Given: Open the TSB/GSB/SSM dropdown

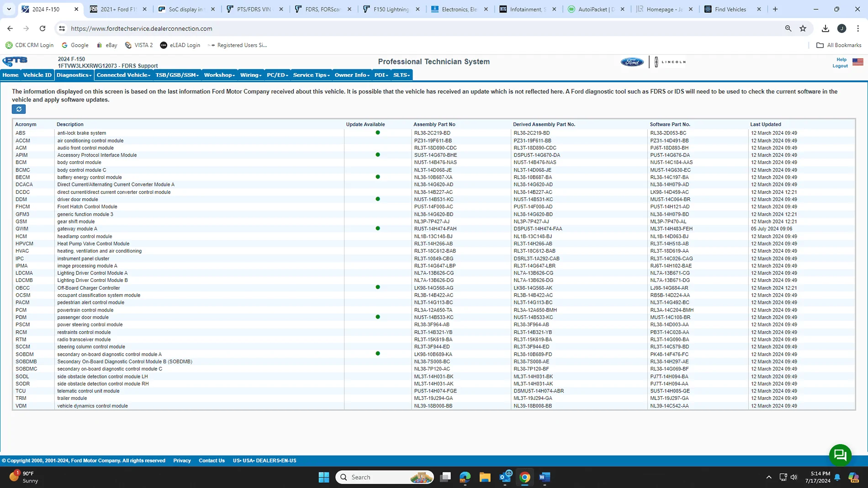Looking at the screenshot, I should point(177,75).
